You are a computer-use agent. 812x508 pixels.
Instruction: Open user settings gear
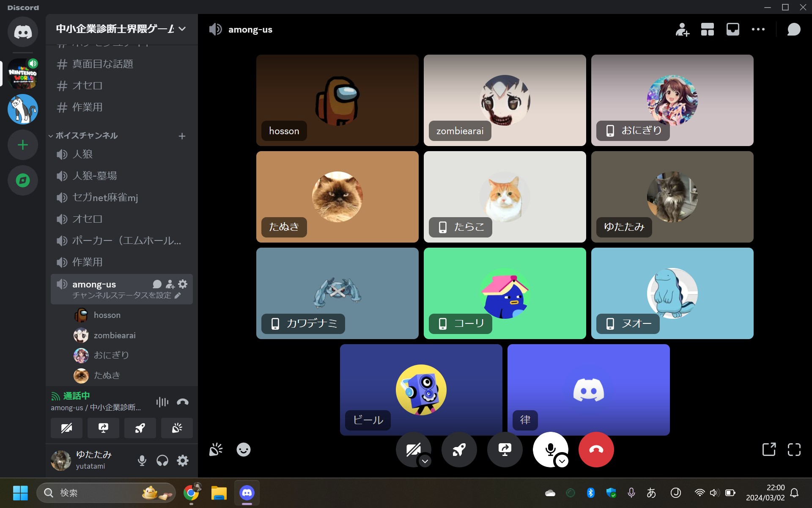click(x=183, y=461)
